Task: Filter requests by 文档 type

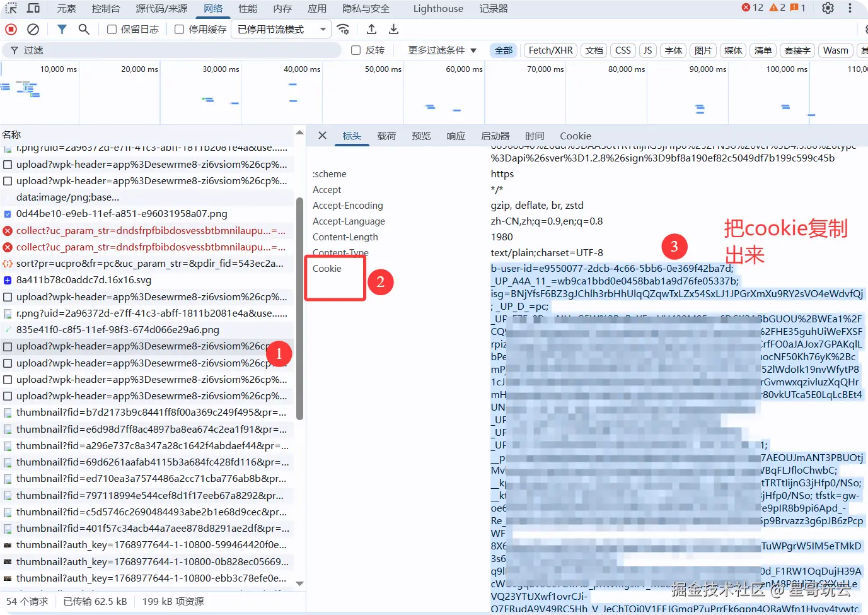Action: (594, 50)
